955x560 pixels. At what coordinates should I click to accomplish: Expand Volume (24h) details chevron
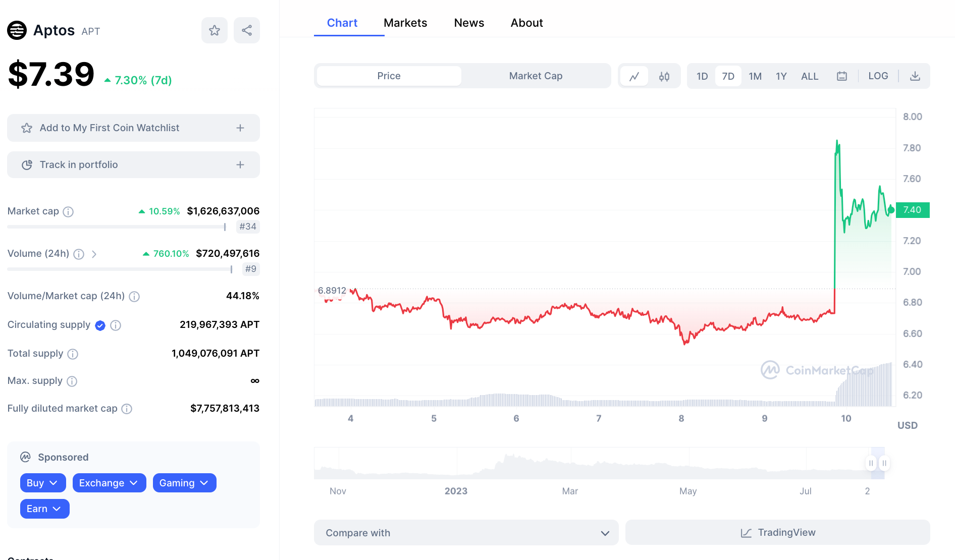(94, 254)
